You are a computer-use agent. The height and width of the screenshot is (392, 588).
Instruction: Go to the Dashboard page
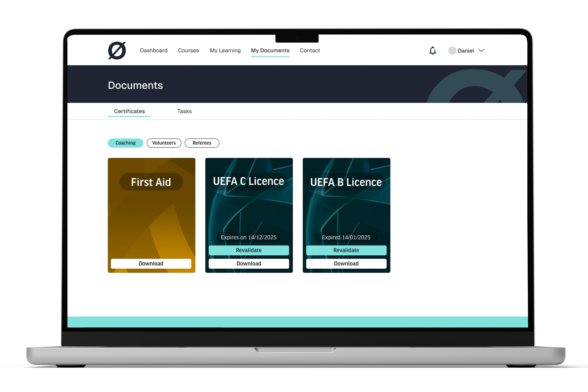point(154,50)
